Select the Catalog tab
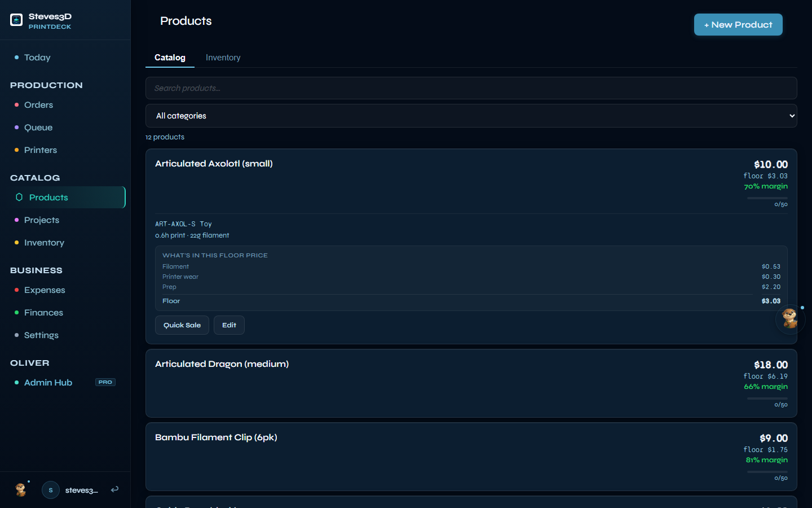 point(170,58)
